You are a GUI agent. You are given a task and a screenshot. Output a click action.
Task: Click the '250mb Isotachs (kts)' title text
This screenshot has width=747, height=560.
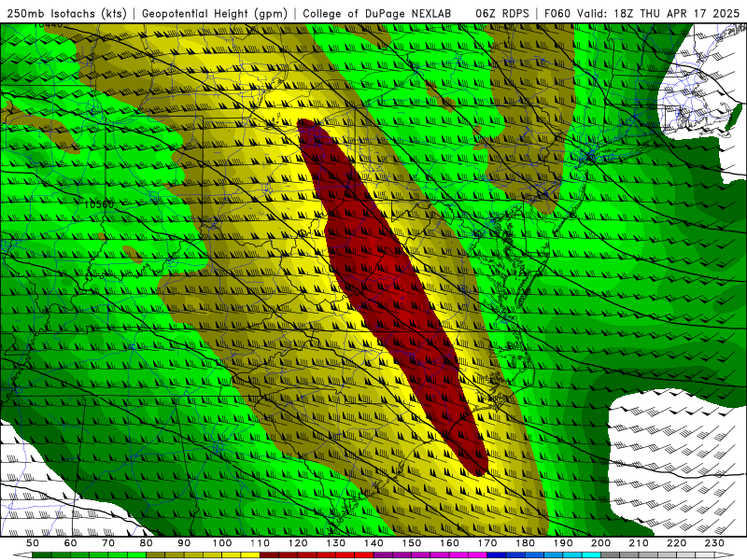coord(67,13)
